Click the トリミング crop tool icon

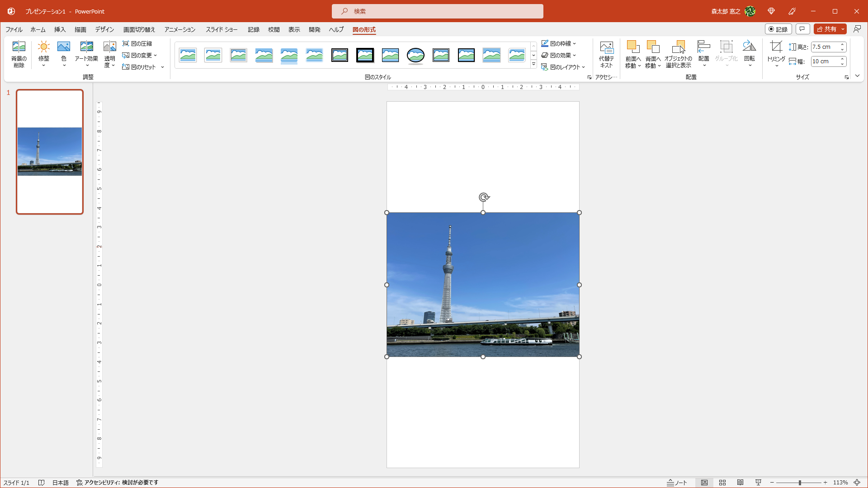(776, 47)
